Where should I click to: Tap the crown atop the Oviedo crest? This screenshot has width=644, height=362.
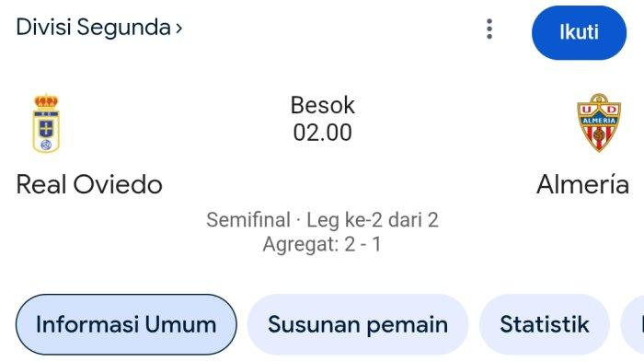point(46,101)
